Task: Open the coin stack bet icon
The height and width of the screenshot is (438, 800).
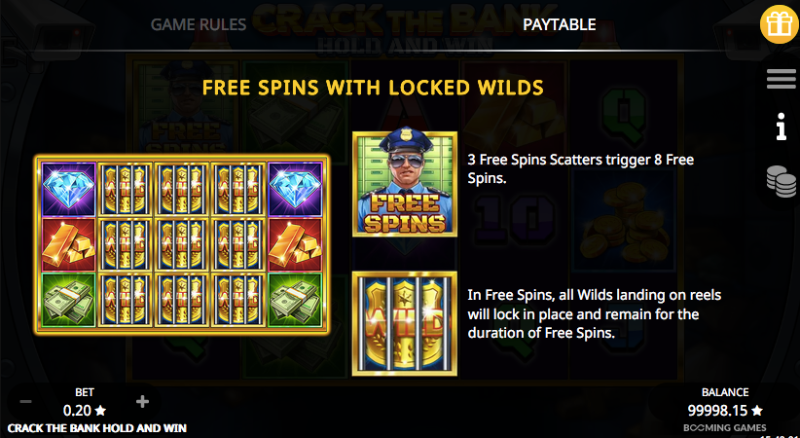Action: pos(781,181)
